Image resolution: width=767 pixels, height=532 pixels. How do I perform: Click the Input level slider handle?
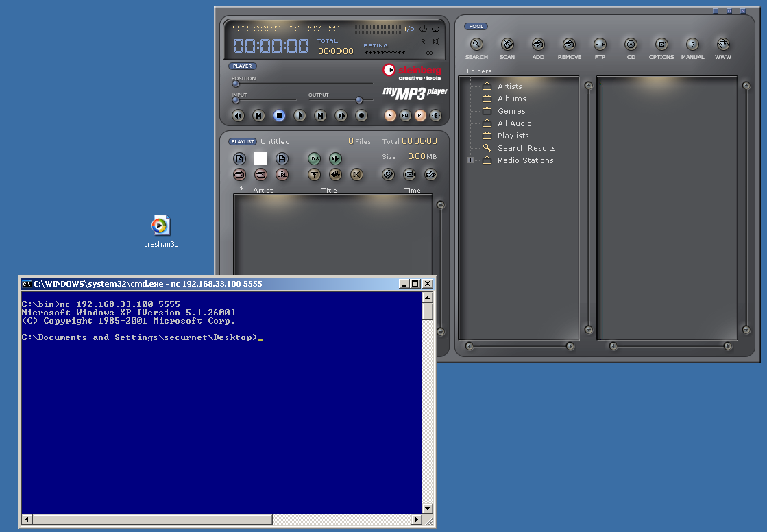pyautogui.click(x=236, y=100)
